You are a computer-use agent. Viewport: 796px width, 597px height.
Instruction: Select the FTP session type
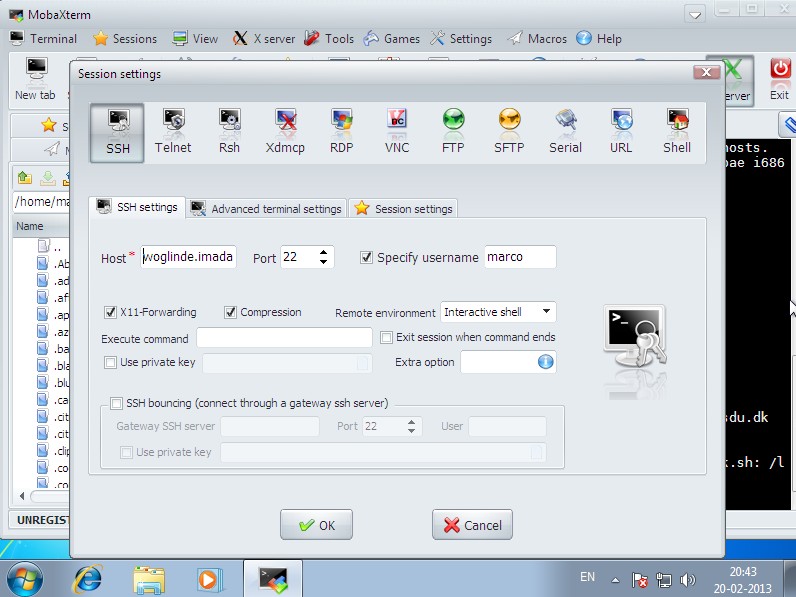point(453,133)
